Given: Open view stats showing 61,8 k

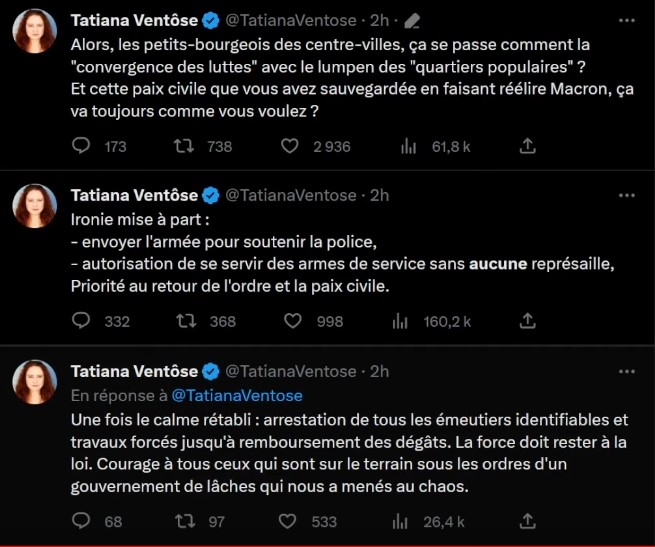Looking at the screenshot, I should tap(408, 146).
